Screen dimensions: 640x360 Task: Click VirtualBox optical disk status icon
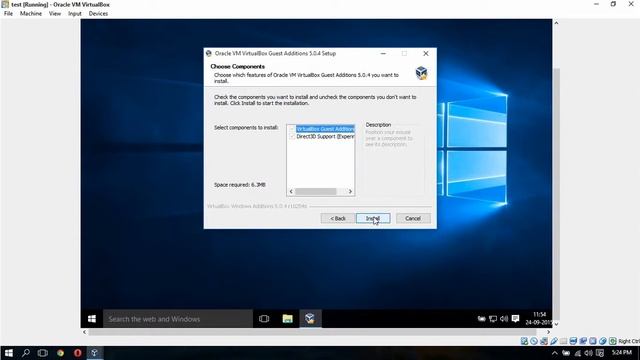(x=534, y=341)
